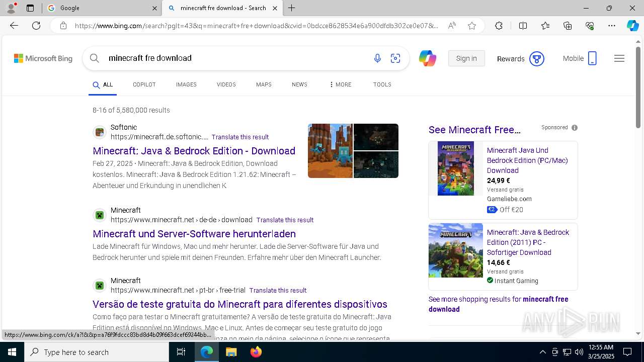Viewport: 644px width, 362px height.
Task: Open the tab actions menu icon
Action: click(30, 8)
